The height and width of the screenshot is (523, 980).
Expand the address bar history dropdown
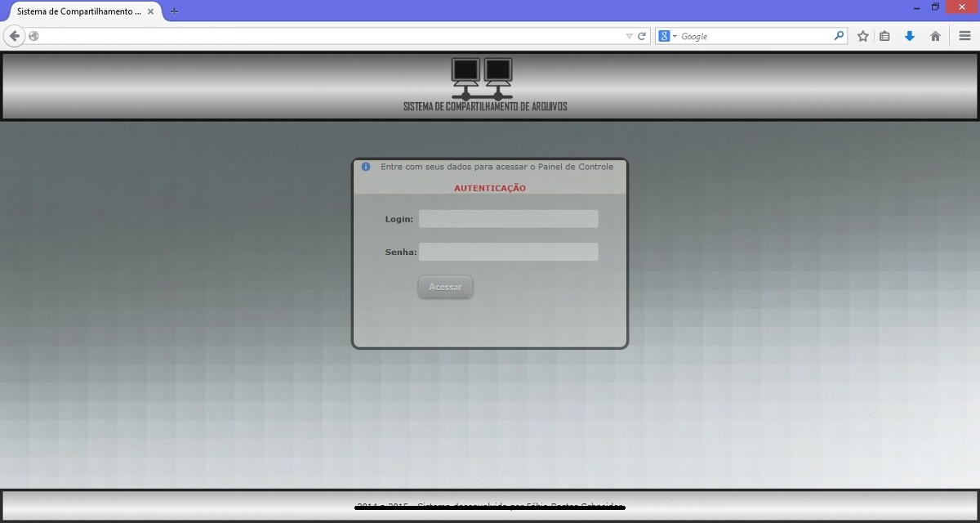pos(629,36)
